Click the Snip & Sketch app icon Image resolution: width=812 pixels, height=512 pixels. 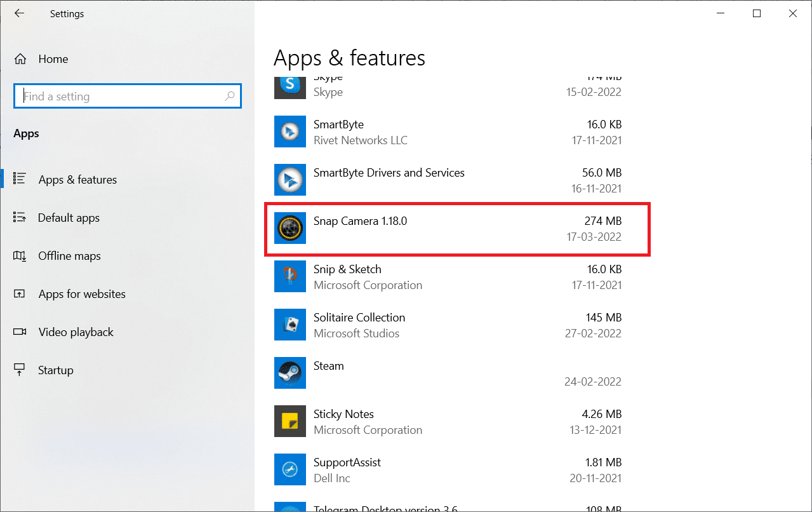tap(290, 277)
